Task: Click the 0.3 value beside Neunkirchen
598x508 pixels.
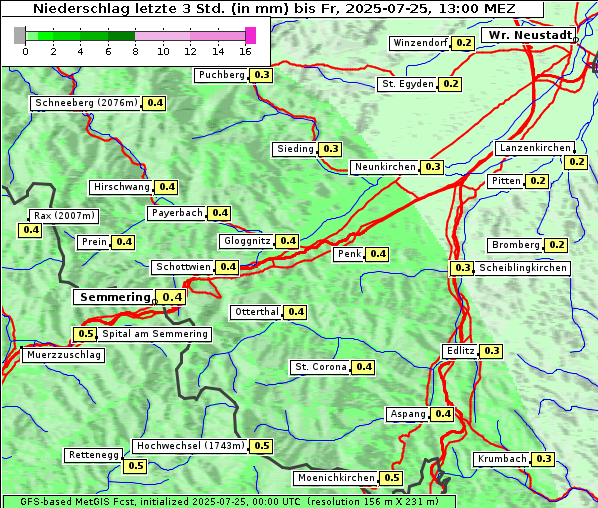Action: point(432,167)
